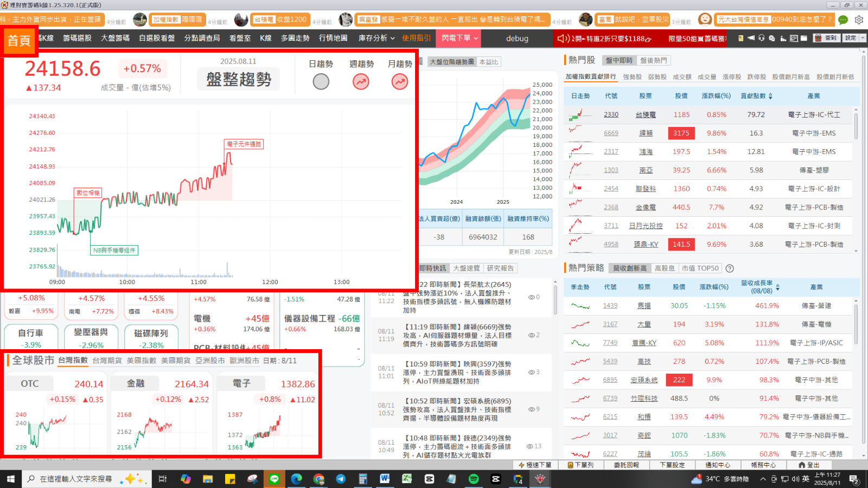
Task: Go to the 首頁 home tab
Action: click(19, 41)
